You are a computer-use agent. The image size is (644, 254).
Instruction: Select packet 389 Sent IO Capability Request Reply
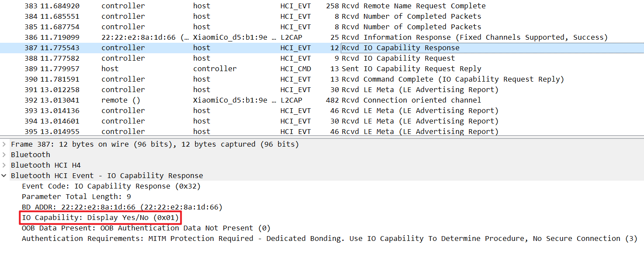322,69
